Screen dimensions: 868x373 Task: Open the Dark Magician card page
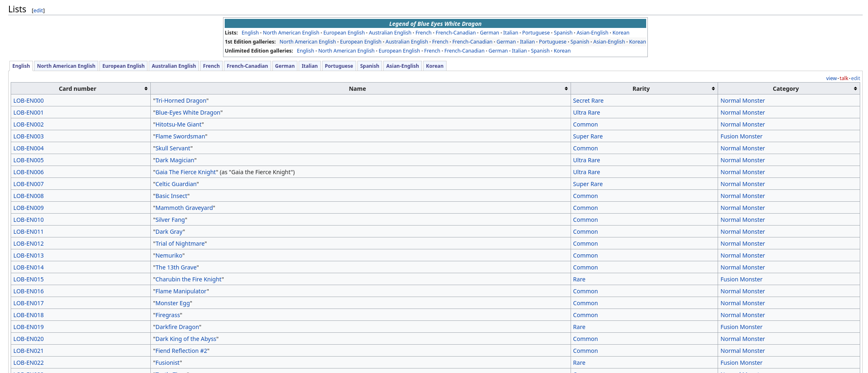click(175, 160)
